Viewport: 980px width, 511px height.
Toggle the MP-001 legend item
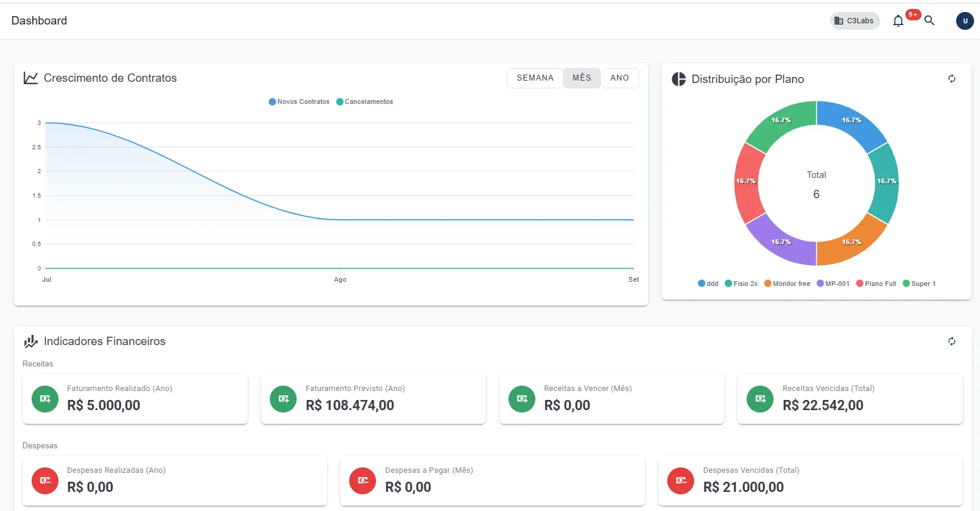coord(833,284)
